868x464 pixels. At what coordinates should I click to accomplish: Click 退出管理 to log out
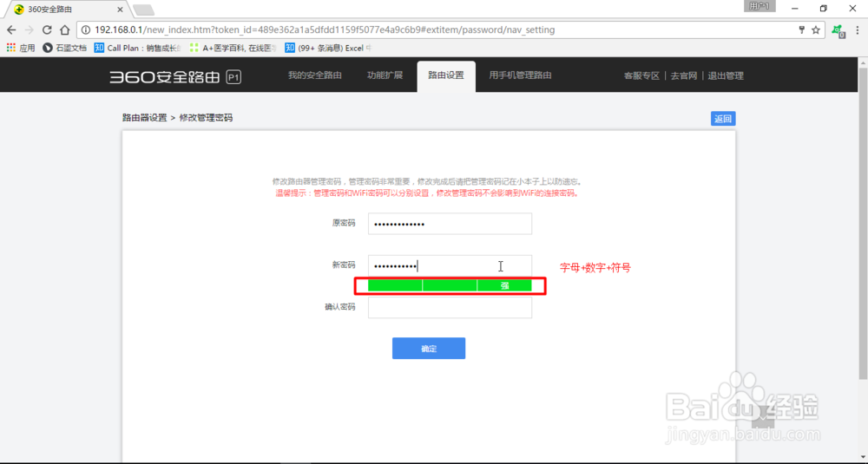coord(725,75)
